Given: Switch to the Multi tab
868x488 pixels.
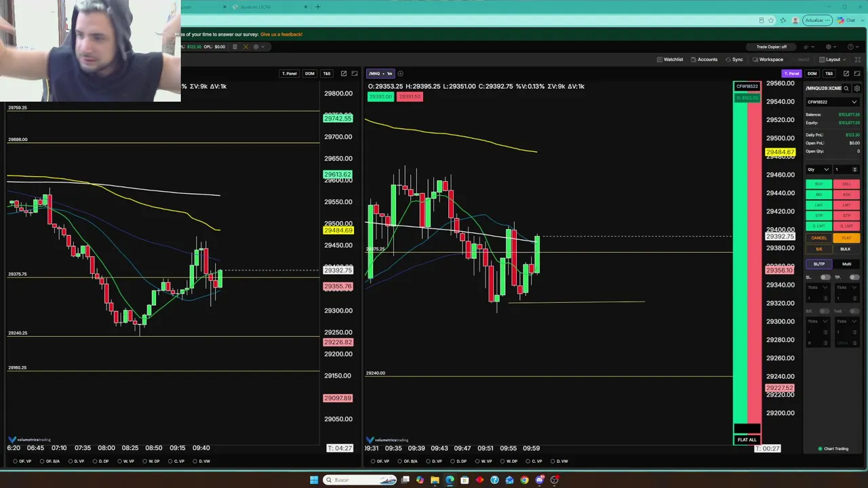Looking at the screenshot, I should pos(846,264).
